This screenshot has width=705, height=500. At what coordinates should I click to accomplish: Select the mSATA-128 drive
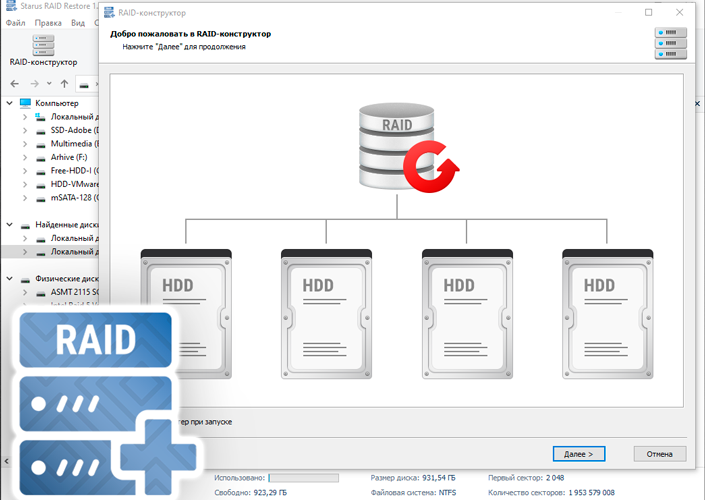click(75, 197)
